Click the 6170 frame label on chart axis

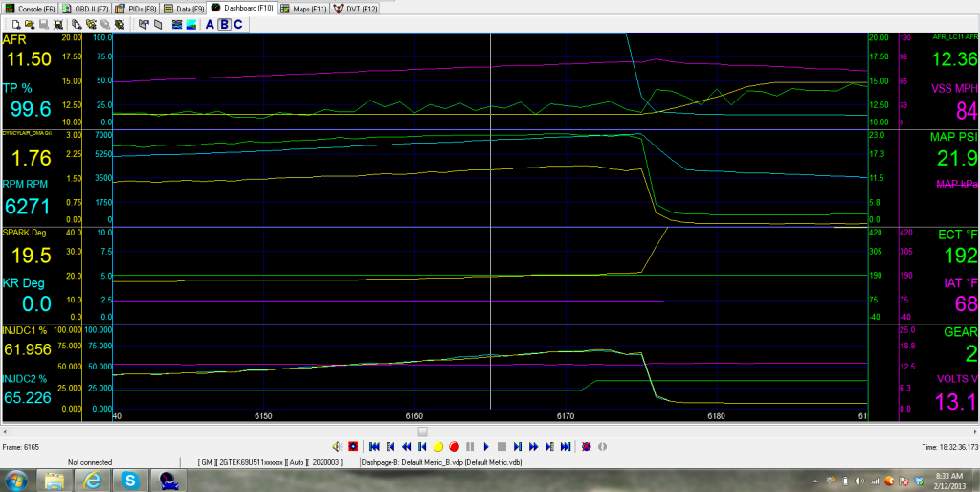pyautogui.click(x=565, y=415)
